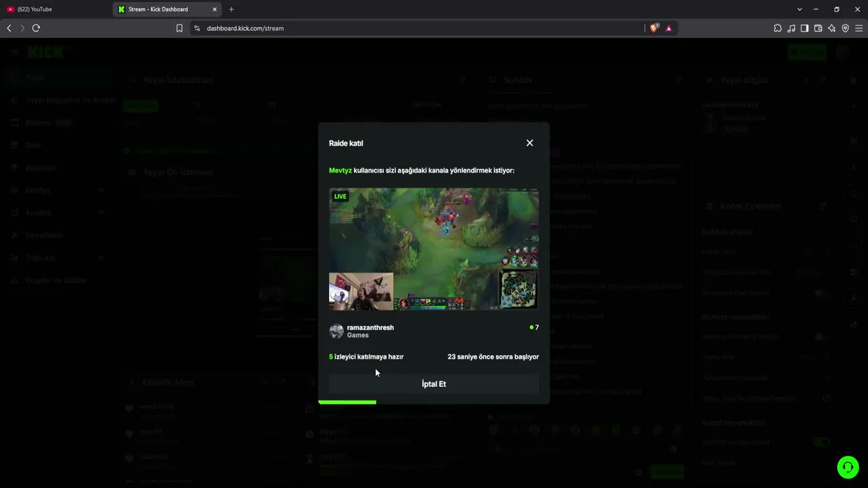Toggle the browser sidebar panel
The width and height of the screenshot is (868, 488).
[805, 28]
